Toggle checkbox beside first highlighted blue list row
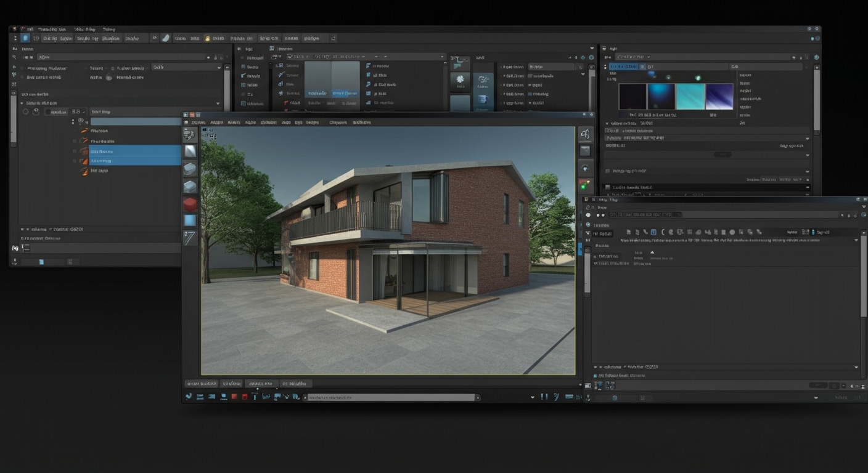This screenshot has height=473, width=868. pyautogui.click(x=75, y=151)
